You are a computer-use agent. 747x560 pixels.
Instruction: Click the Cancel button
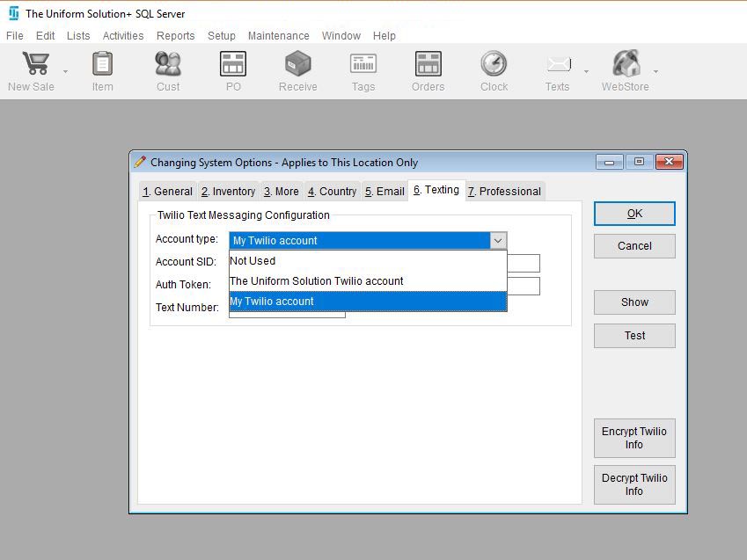click(634, 246)
